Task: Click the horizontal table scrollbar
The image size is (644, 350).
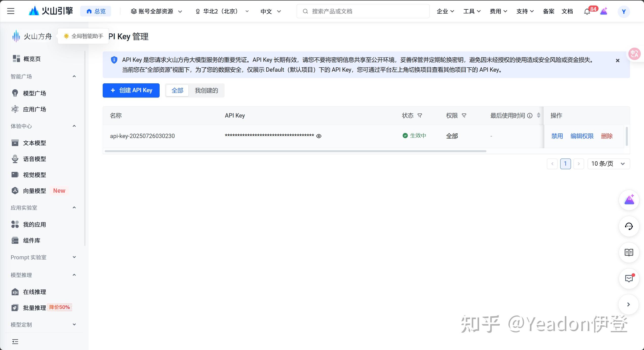Action: [295, 151]
